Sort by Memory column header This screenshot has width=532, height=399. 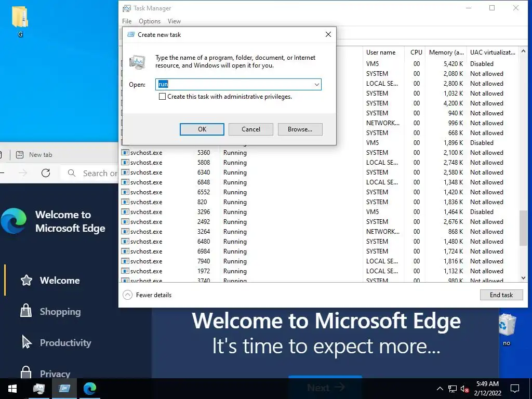pyautogui.click(x=445, y=52)
